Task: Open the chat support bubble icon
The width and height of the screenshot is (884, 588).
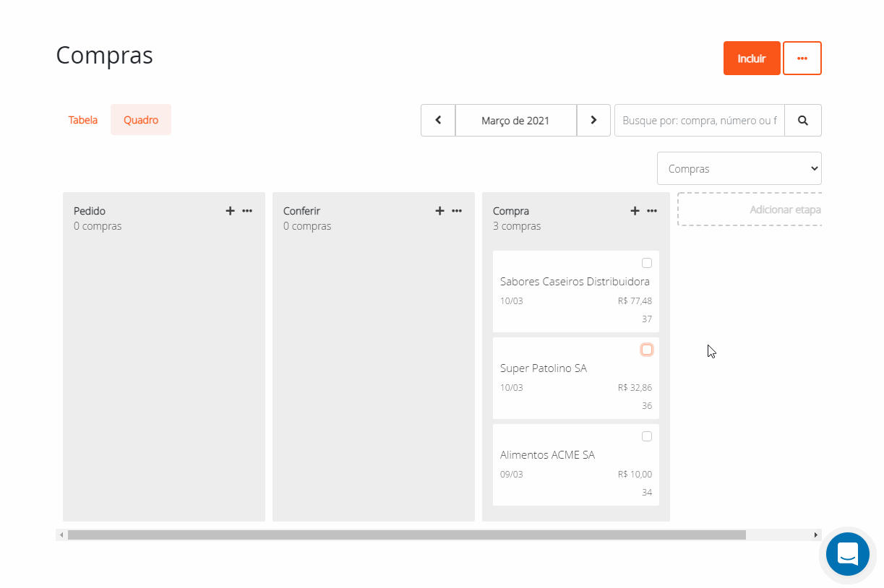Action: (847, 554)
